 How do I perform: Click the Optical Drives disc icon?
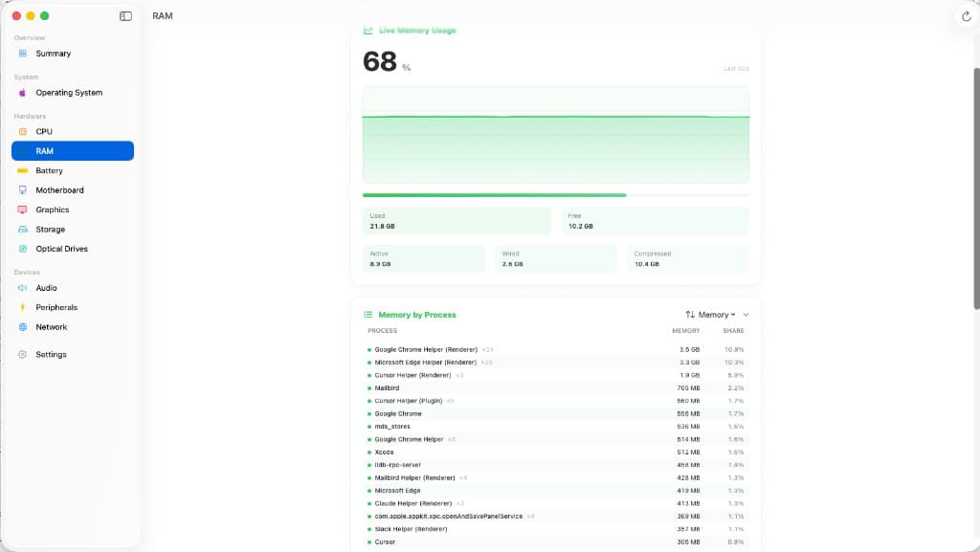23,249
